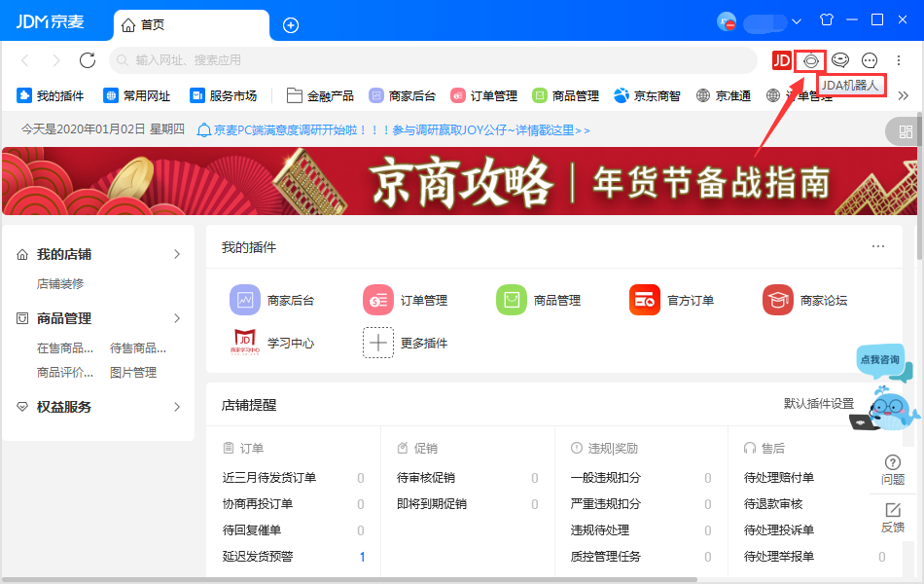This screenshot has width=924, height=584.
Task: Open 商家后台 in the bookmarks bar
Action: (402, 95)
